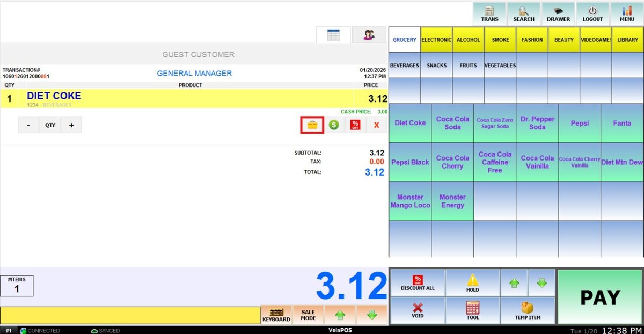This screenshot has width=644, height=334.
Task: Click green up arrow beside HOLD
Action: click(x=514, y=283)
